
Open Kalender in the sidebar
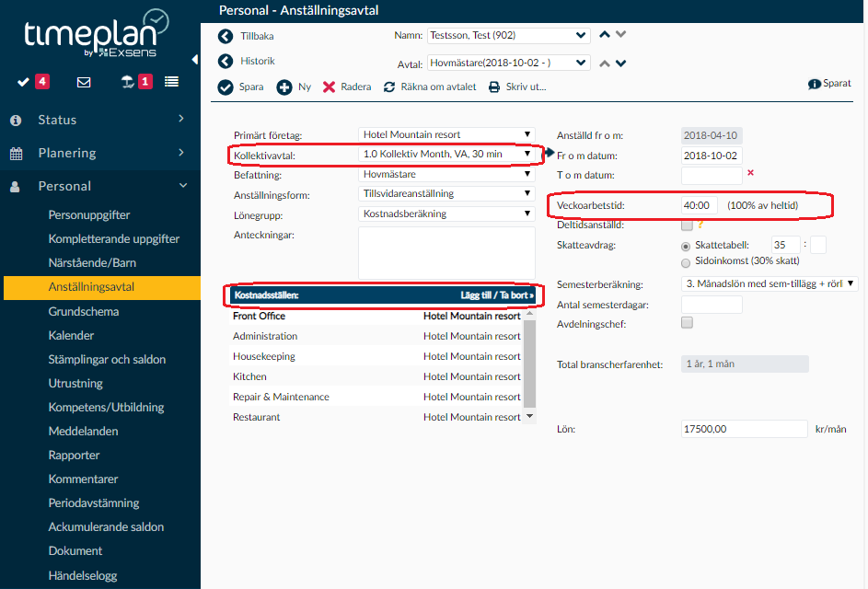click(72, 335)
